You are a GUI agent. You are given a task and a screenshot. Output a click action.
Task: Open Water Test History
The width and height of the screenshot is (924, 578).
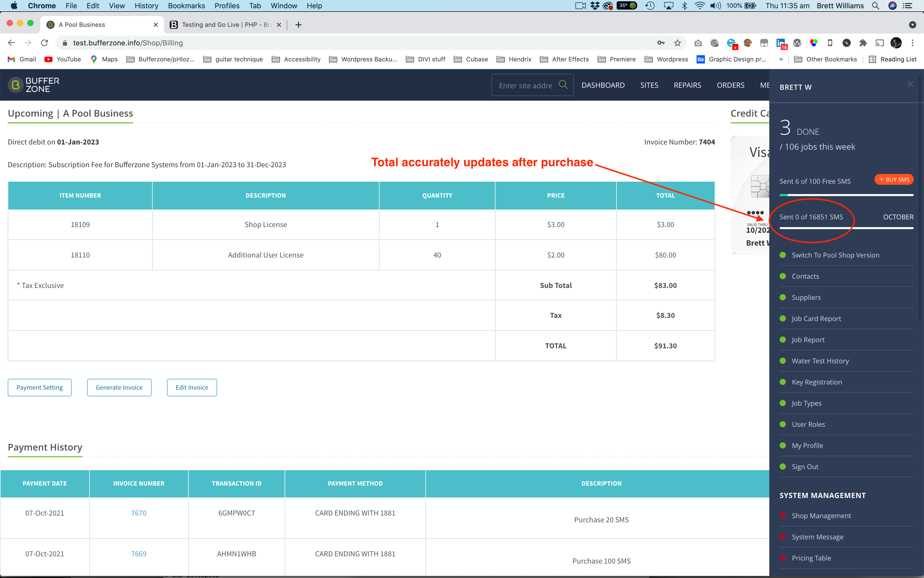(x=820, y=361)
